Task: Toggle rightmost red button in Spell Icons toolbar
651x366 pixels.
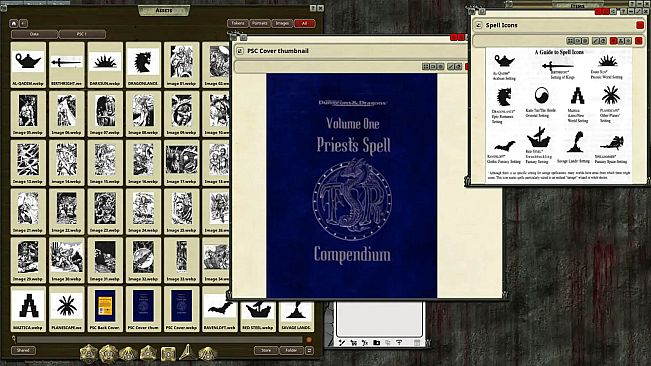Action: click(x=639, y=41)
